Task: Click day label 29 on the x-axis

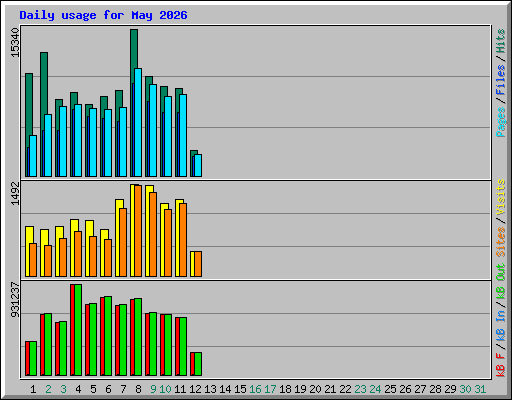Action: (450, 389)
